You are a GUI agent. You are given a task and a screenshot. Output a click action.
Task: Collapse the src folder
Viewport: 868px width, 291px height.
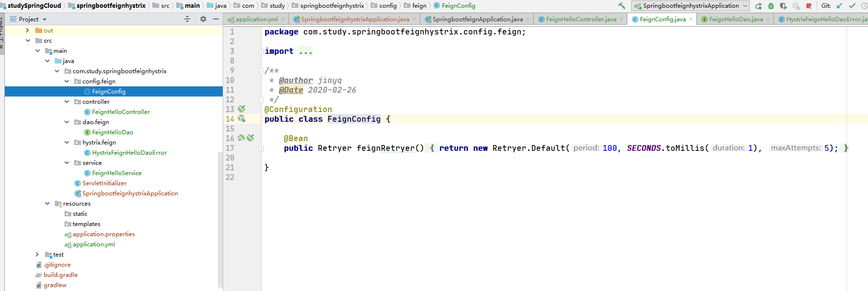28,40
